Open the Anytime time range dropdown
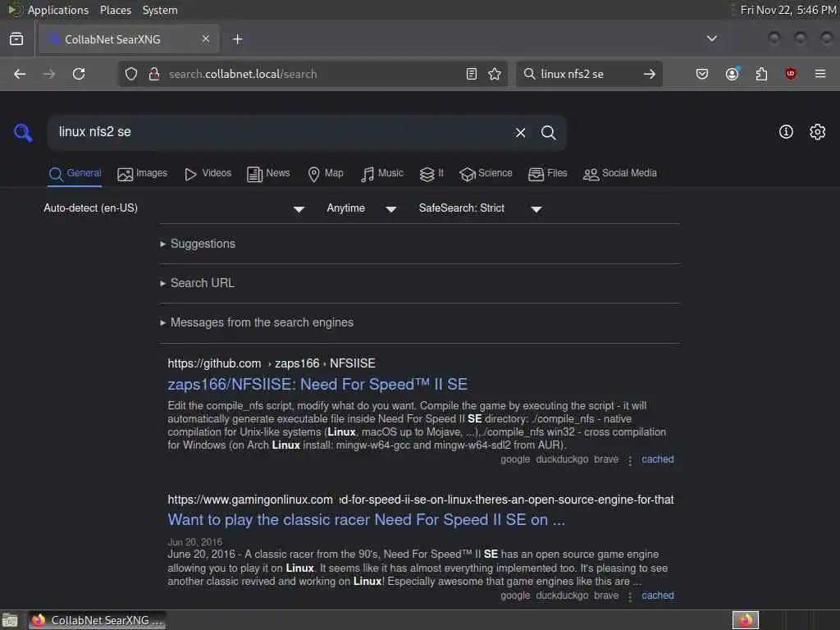840x630 pixels. 362,208
